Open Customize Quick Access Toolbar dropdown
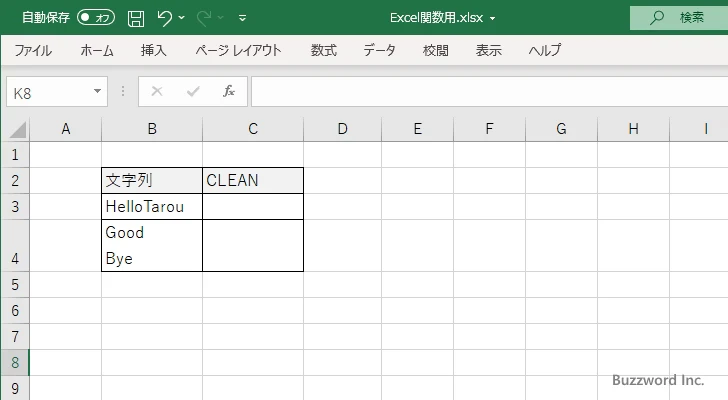 [x=242, y=18]
